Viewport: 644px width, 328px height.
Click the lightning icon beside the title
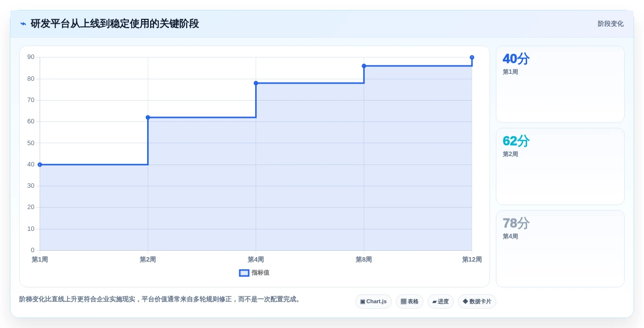click(x=23, y=24)
